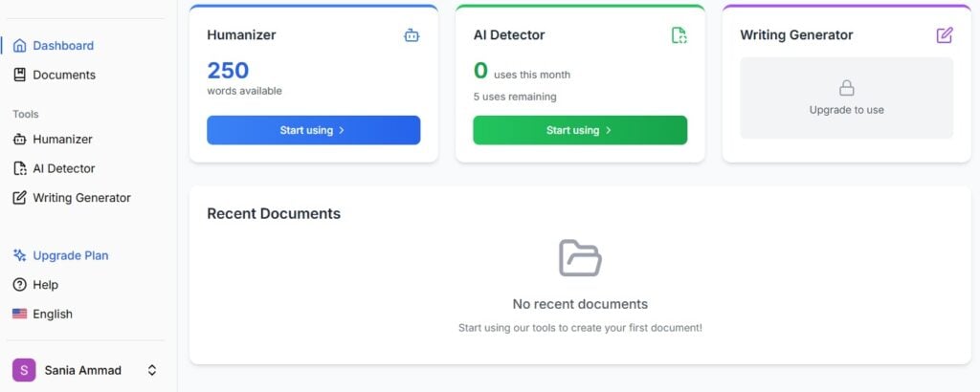Click the Start using our tools hint text
This screenshot has height=392, width=980.
(580, 328)
